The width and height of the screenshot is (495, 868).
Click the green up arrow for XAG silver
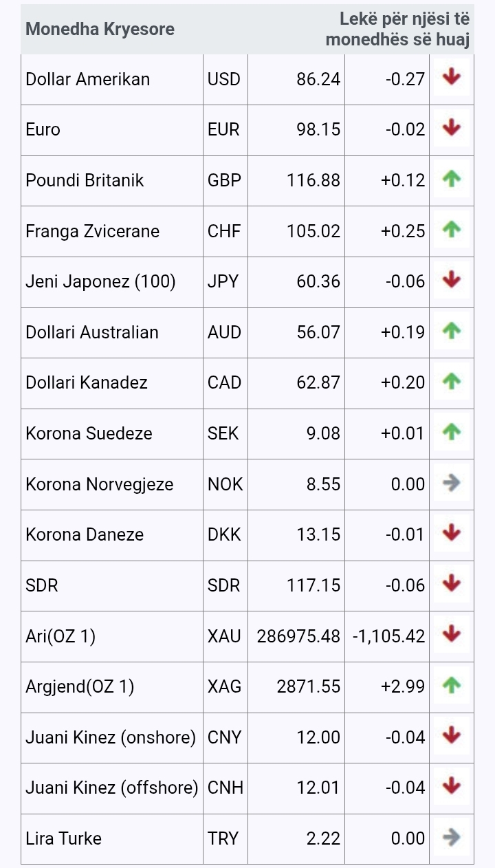click(451, 686)
